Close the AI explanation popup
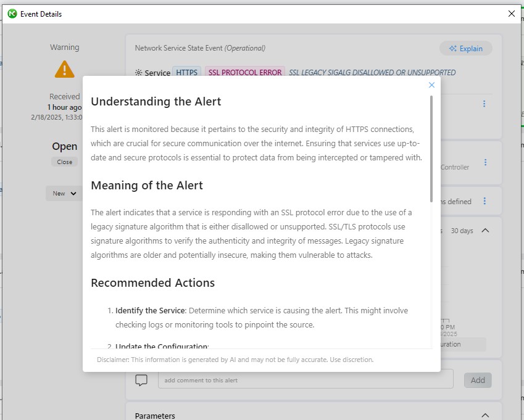524x420 pixels. click(431, 85)
